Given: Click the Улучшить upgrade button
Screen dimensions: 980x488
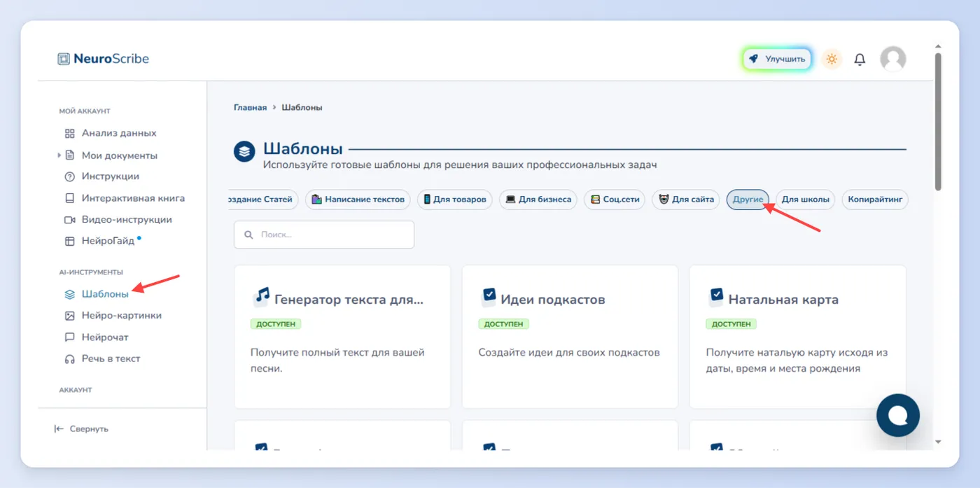Looking at the screenshot, I should [x=777, y=60].
